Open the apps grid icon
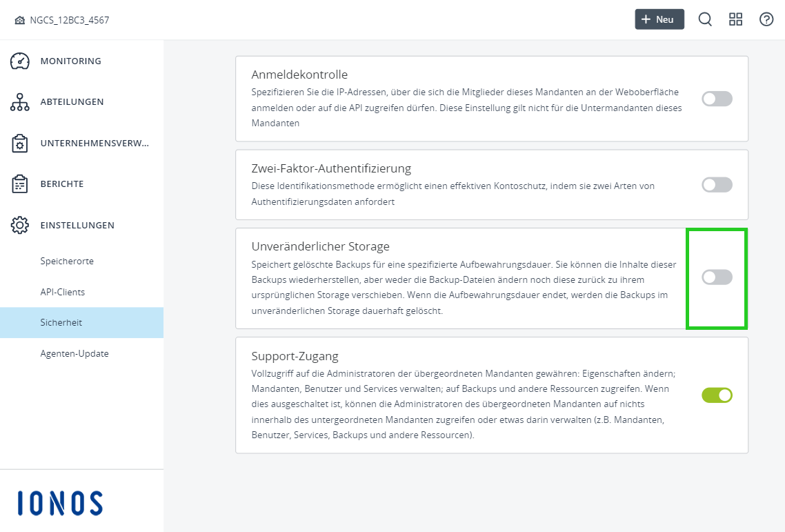This screenshot has height=532, width=785. (735, 19)
